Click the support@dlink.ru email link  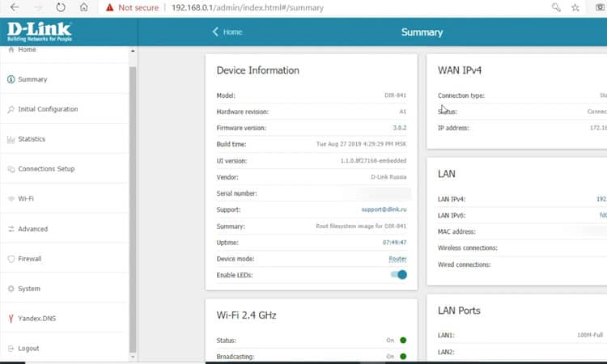[384, 210]
